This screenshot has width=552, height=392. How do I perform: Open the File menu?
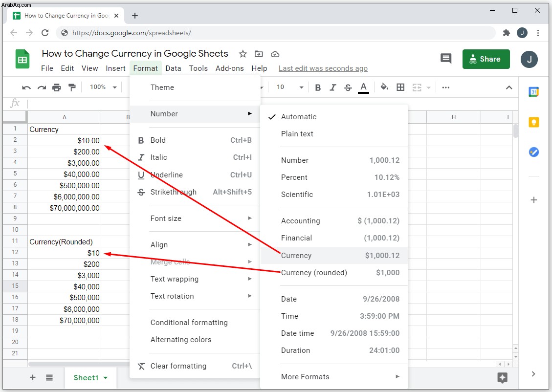coord(47,68)
